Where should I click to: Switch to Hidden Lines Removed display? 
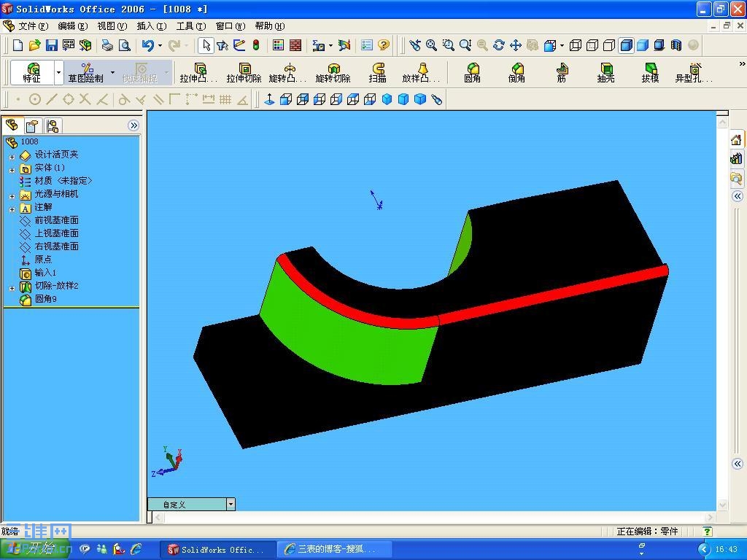click(x=609, y=45)
